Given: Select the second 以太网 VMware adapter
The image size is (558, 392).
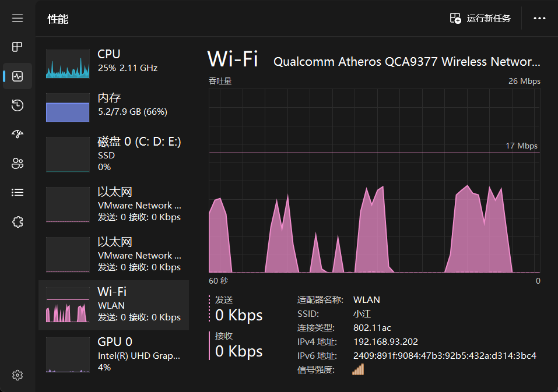Looking at the screenshot, I should (x=114, y=255).
